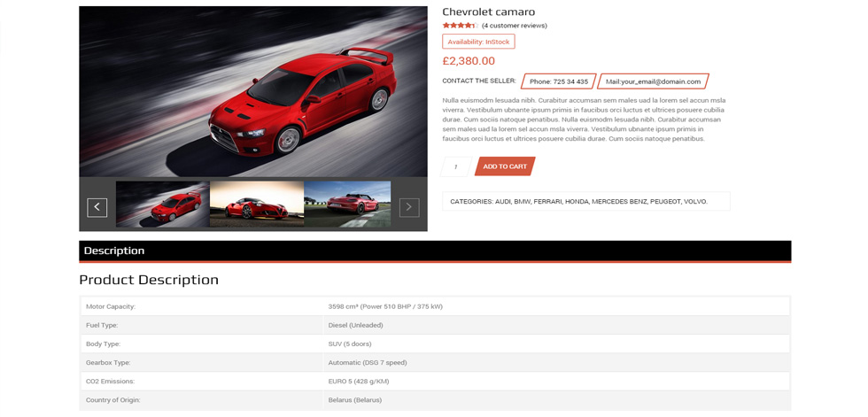The image size is (868, 417).
Task: Click the CO2 Emissions label cell
Action: click(202, 382)
